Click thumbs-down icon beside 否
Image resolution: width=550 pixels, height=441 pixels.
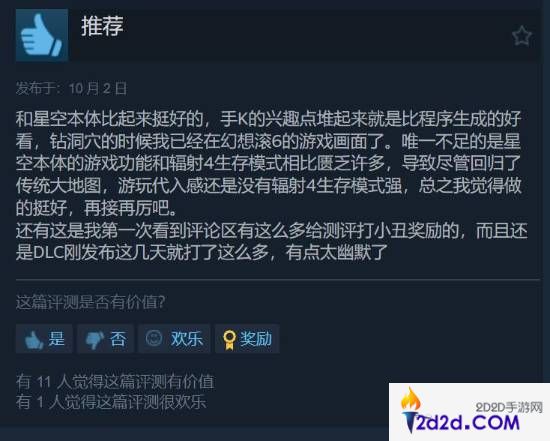point(95,339)
